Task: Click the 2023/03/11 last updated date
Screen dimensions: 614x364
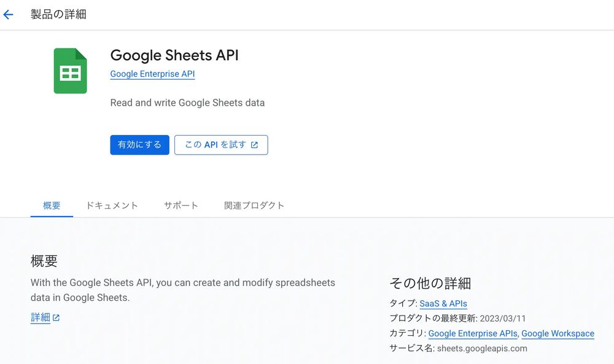Action: click(502, 319)
